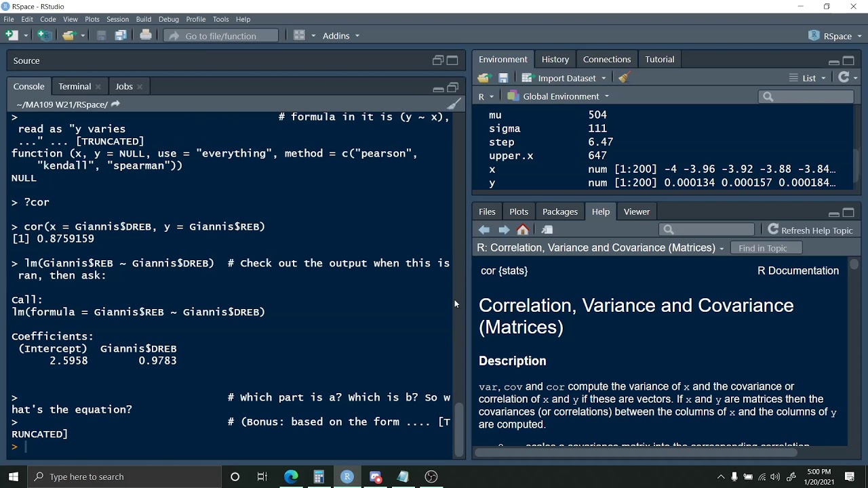Open the Tools menu
868x488 pixels.
pos(220,19)
